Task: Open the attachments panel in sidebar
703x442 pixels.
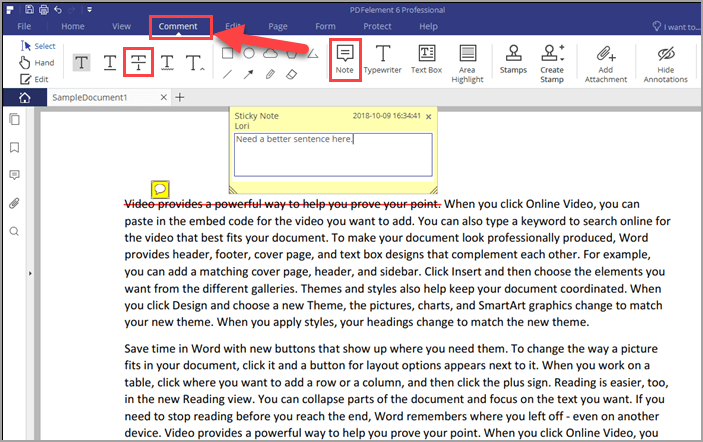Action: point(15,204)
